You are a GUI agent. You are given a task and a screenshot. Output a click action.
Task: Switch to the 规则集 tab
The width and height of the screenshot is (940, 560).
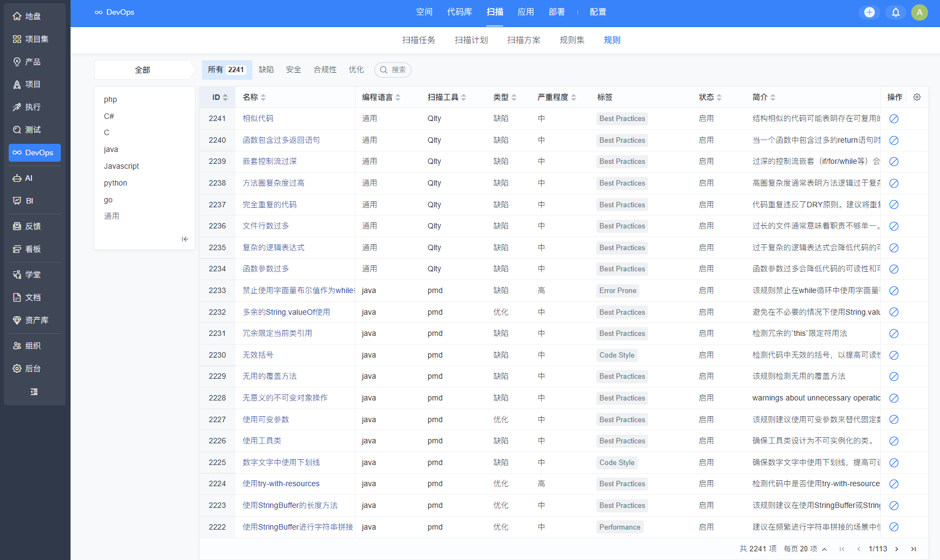pyautogui.click(x=572, y=40)
